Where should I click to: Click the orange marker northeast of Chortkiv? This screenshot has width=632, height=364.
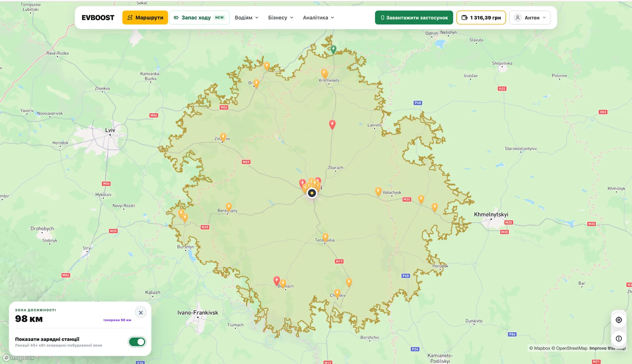[x=349, y=282]
